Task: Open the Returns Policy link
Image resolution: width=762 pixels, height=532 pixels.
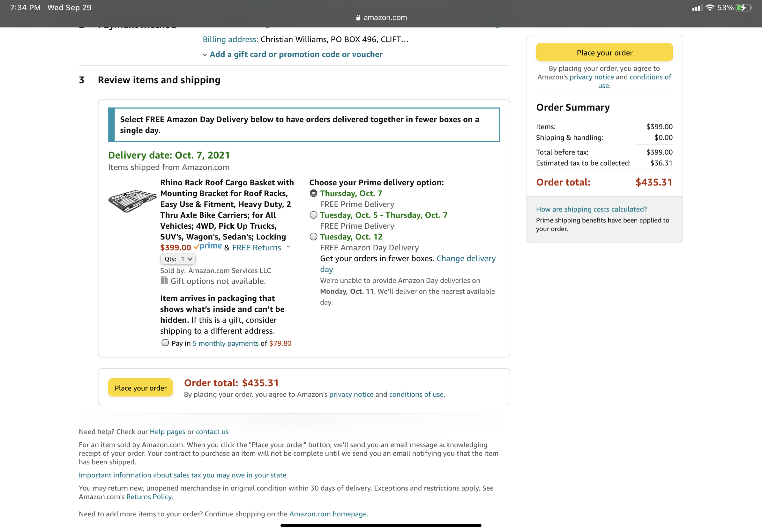Action: pos(149,497)
